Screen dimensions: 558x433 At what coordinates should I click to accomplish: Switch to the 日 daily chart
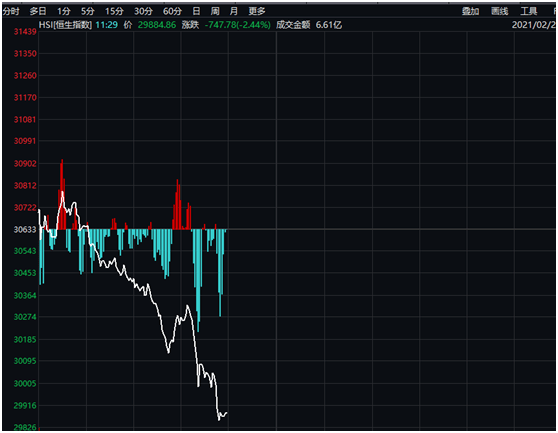tap(196, 11)
